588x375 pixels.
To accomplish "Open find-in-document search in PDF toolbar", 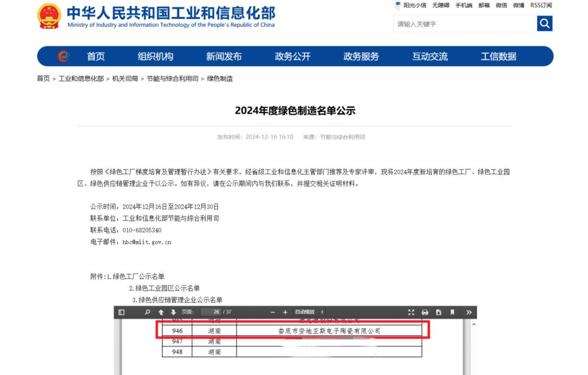I will click(x=148, y=312).
